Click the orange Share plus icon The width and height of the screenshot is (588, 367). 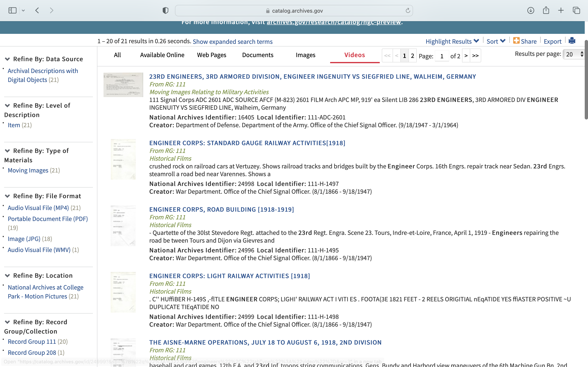point(516,41)
